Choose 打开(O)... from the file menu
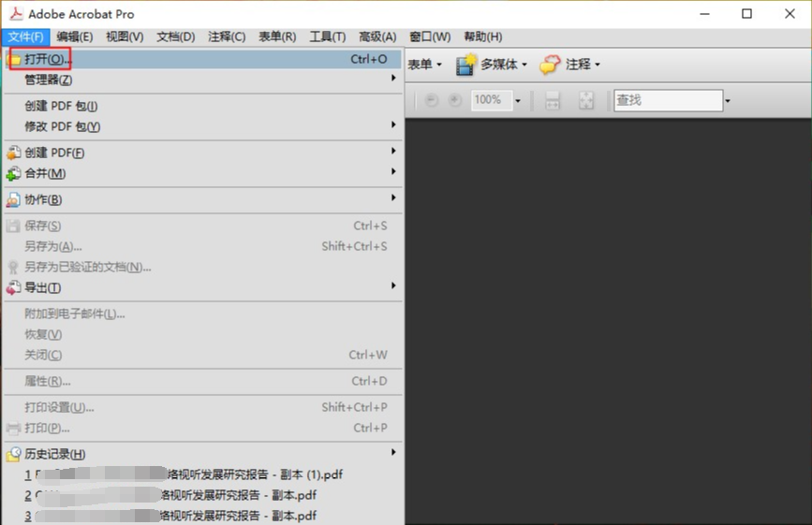This screenshot has width=812, height=525. 203,59
